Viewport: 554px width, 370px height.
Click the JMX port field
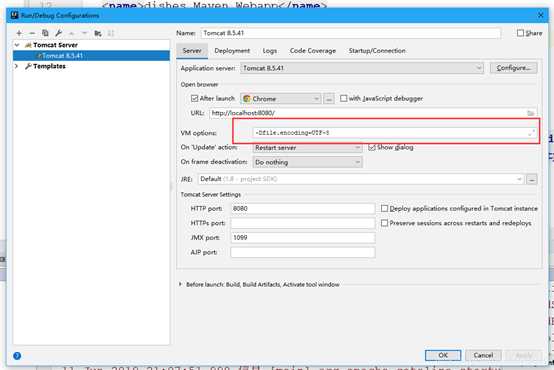pyautogui.click(x=303, y=237)
